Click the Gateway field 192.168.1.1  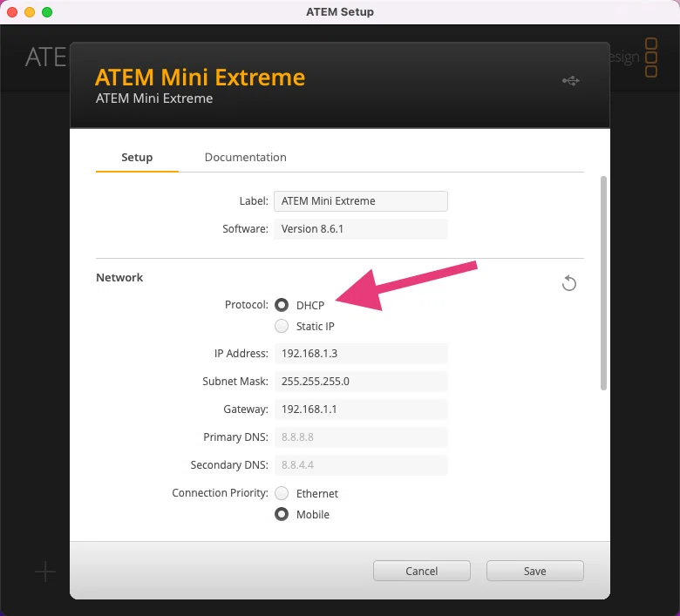tap(361, 410)
